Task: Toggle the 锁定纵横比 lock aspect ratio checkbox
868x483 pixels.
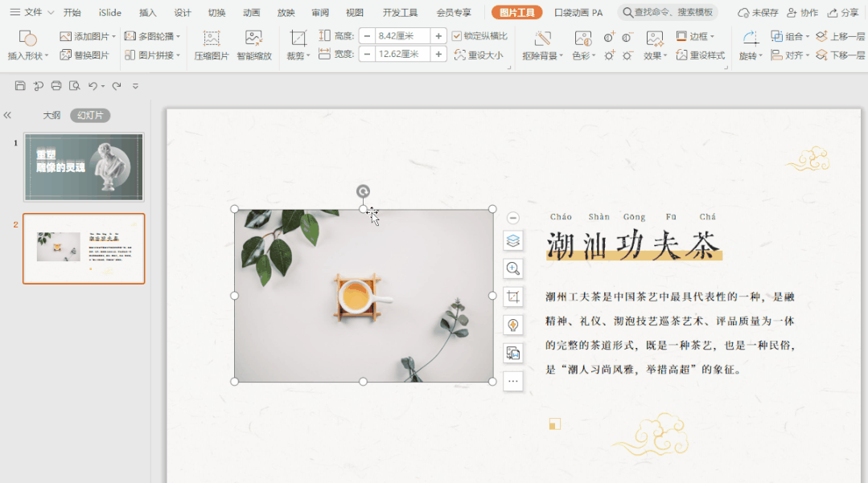Action: click(x=457, y=36)
